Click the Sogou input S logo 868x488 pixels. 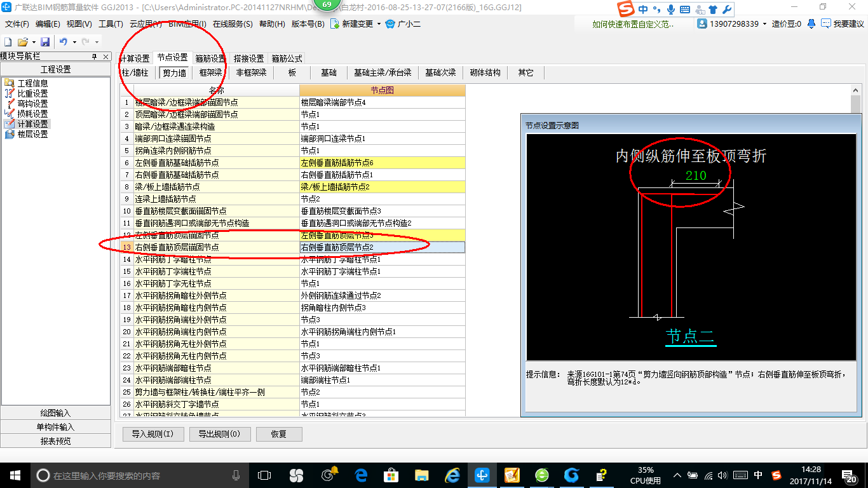click(x=627, y=10)
